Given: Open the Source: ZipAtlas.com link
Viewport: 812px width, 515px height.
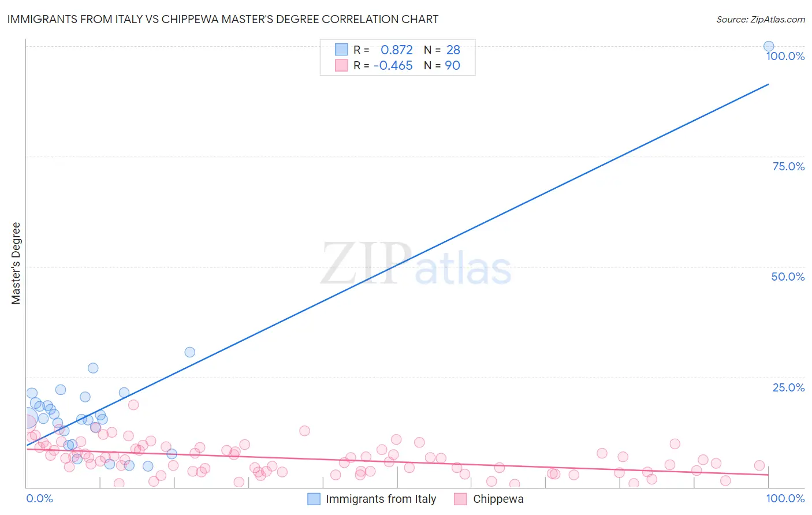Looking at the screenshot, I should tap(761, 19).
